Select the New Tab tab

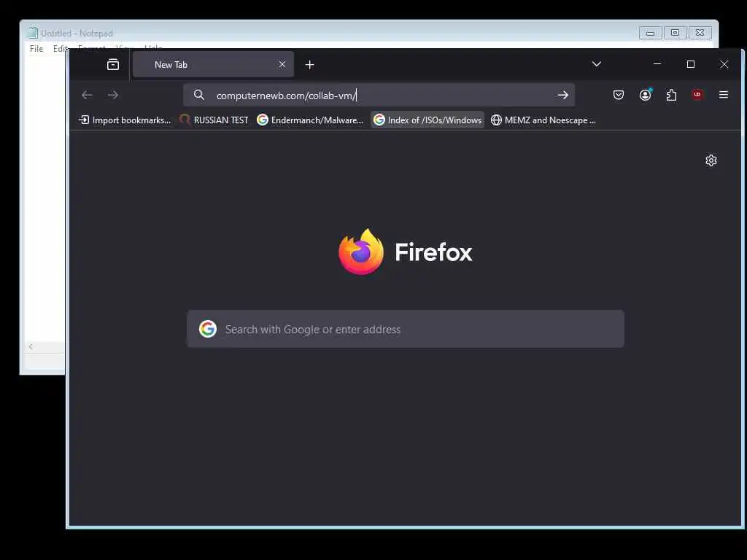[x=213, y=64]
